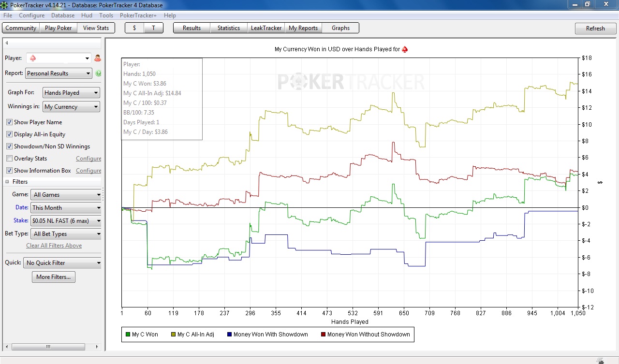Open the LeakTracker section
This screenshot has height=364, width=619.
(266, 28)
